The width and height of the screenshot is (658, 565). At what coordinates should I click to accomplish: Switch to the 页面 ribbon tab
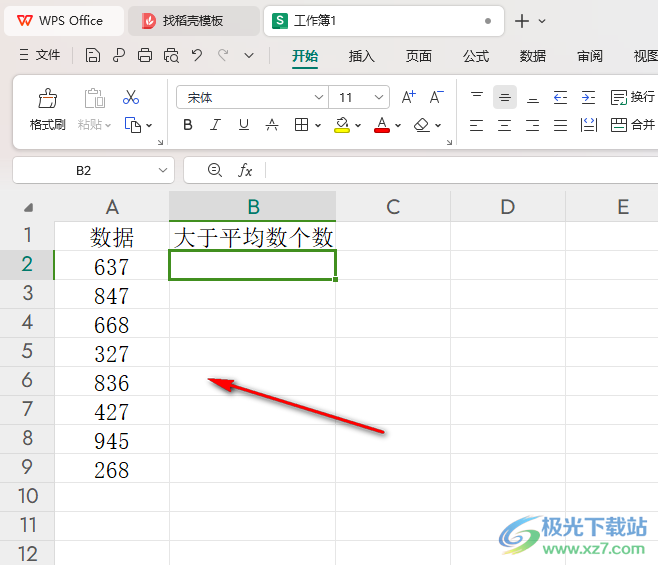[x=419, y=56]
